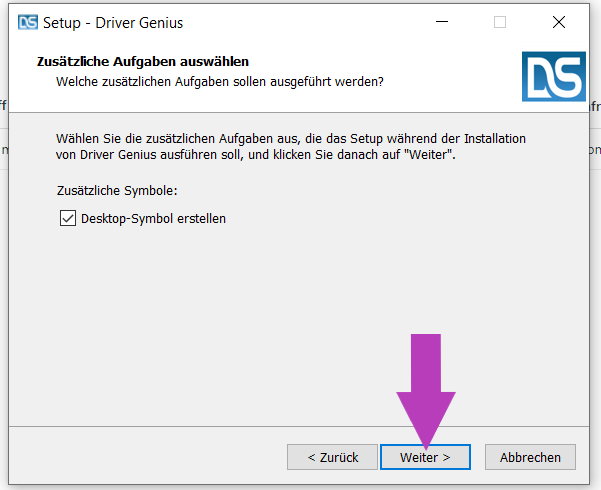Click the disabled maximize button

click(500, 22)
